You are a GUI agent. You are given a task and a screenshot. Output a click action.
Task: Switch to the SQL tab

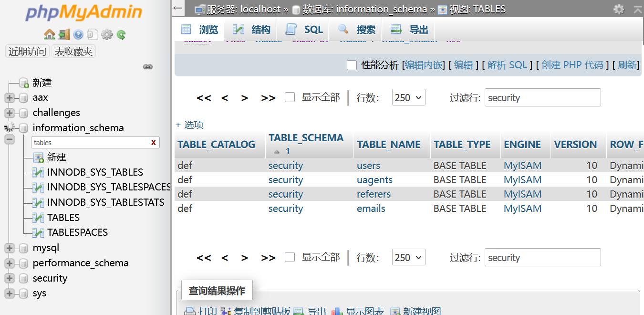[x=304, y=30]
